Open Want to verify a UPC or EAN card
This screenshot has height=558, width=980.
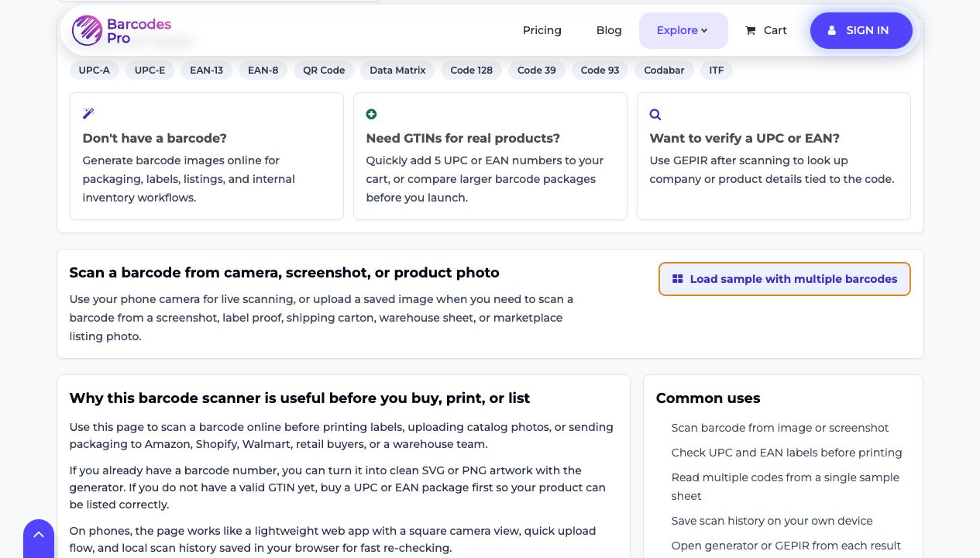[774, 157]
